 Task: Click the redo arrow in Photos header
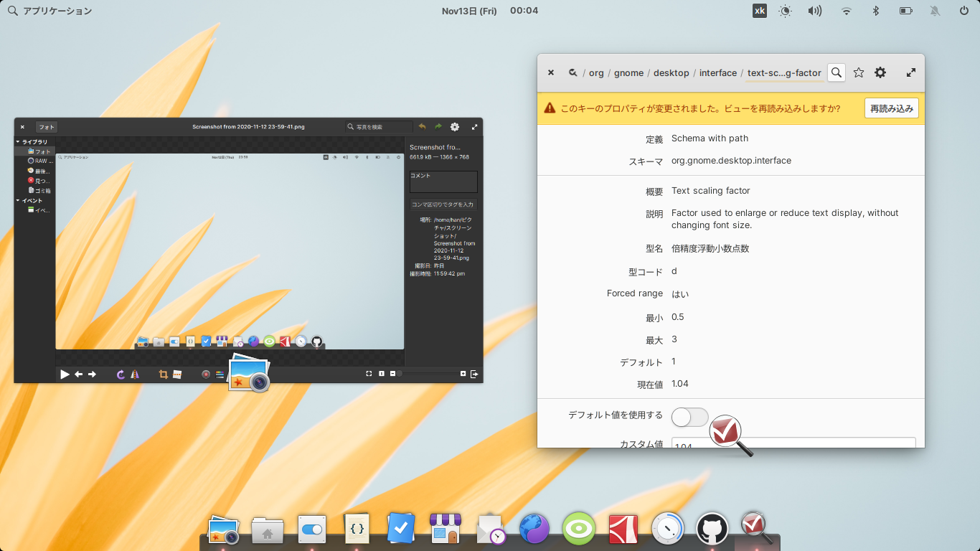point(438,127)
